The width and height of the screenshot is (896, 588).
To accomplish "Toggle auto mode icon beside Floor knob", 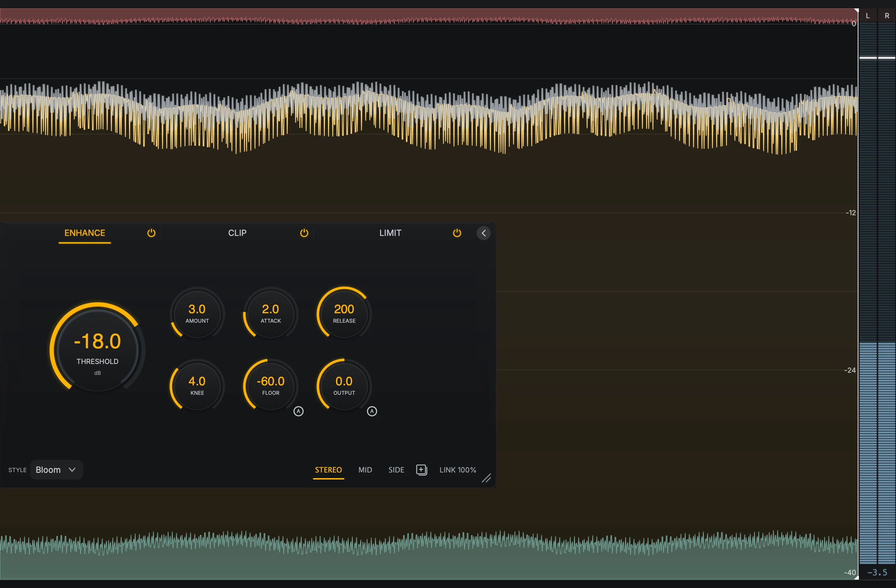I will pyautogui.click(x=299, y=411).
